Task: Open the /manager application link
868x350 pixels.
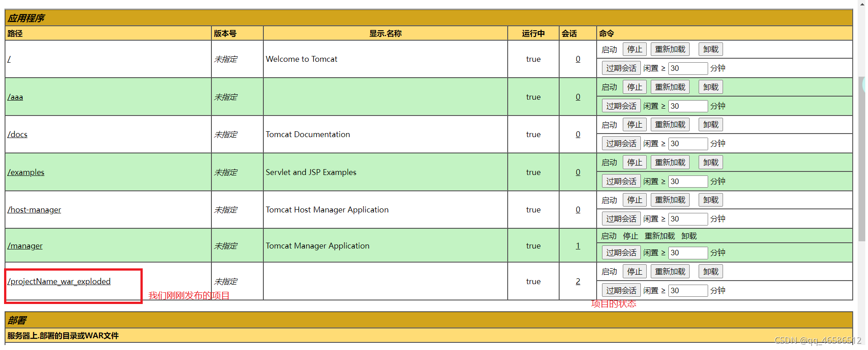Action: point(25,246)
